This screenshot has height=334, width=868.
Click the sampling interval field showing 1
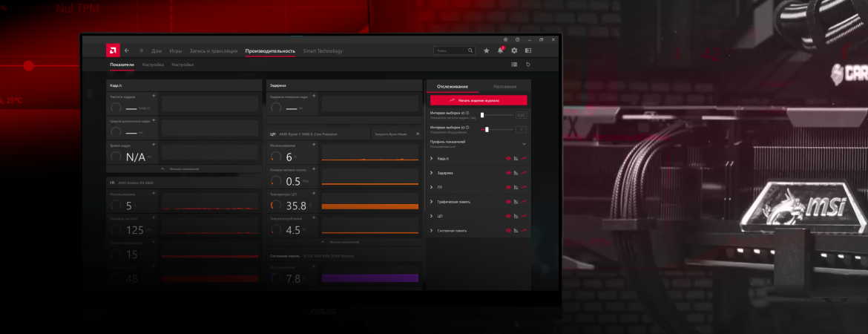click(x=521, y=130)
